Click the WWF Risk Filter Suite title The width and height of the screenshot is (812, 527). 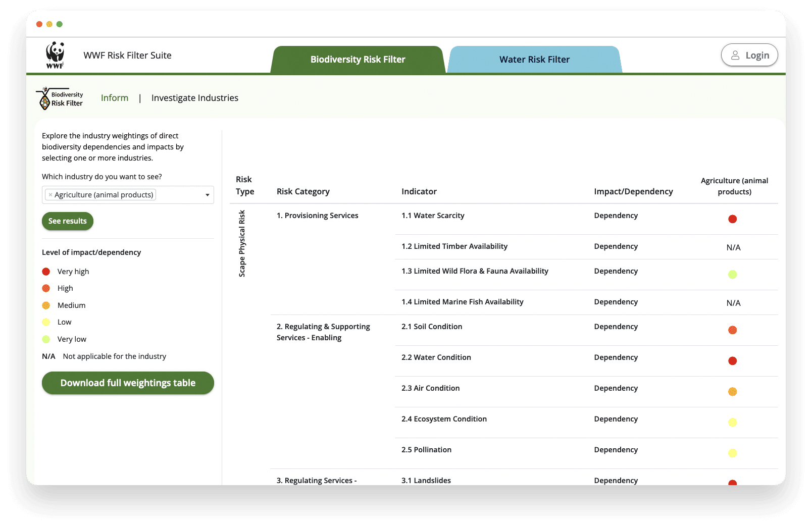(x=127, y=56)
